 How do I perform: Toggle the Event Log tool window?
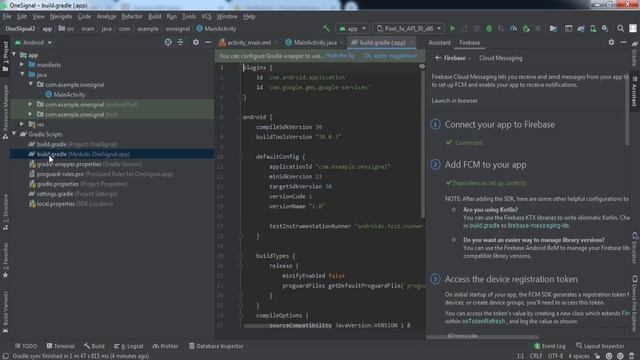pos(550,346)
